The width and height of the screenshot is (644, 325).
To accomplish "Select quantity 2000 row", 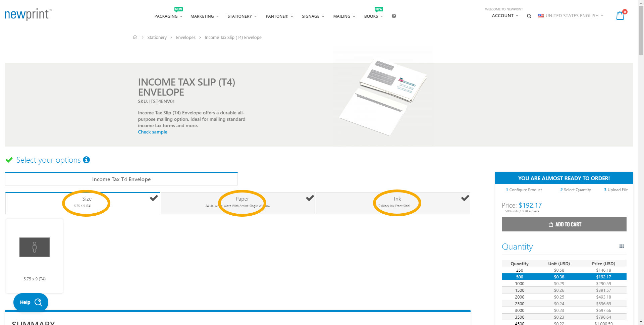I will [x=564, y=297].
